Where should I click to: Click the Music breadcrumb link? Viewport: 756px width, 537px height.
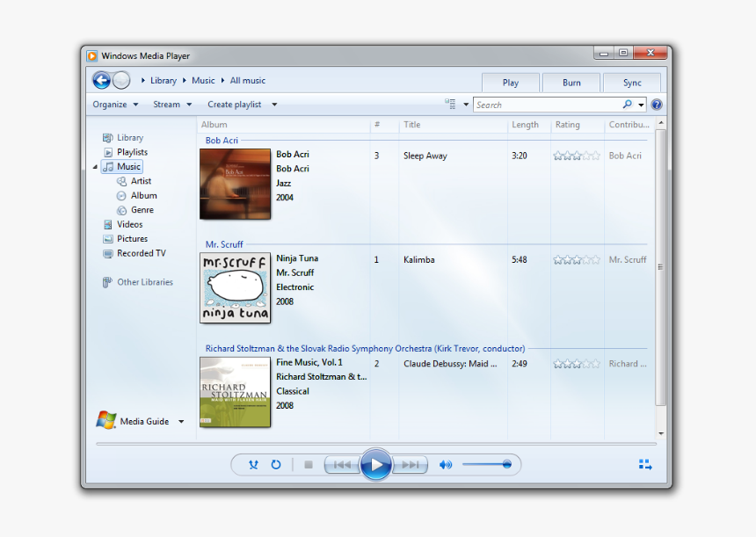(203, 81)
